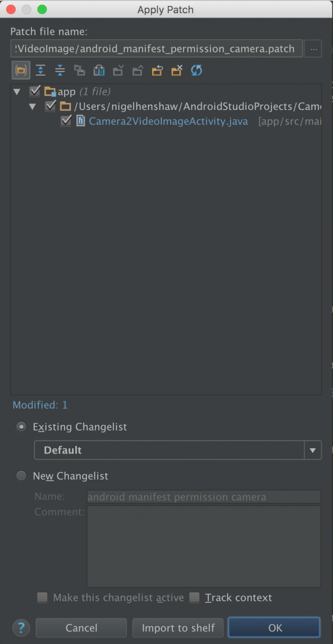Enable Make this changelist active checkbox
Image resolution: width=333 pixels, height=644 pixels.
43,598
